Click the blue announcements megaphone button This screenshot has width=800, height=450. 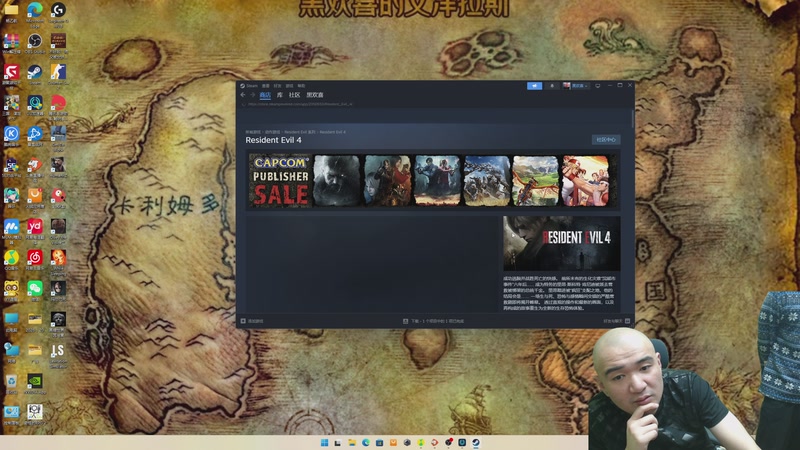(x=534, y=86)
